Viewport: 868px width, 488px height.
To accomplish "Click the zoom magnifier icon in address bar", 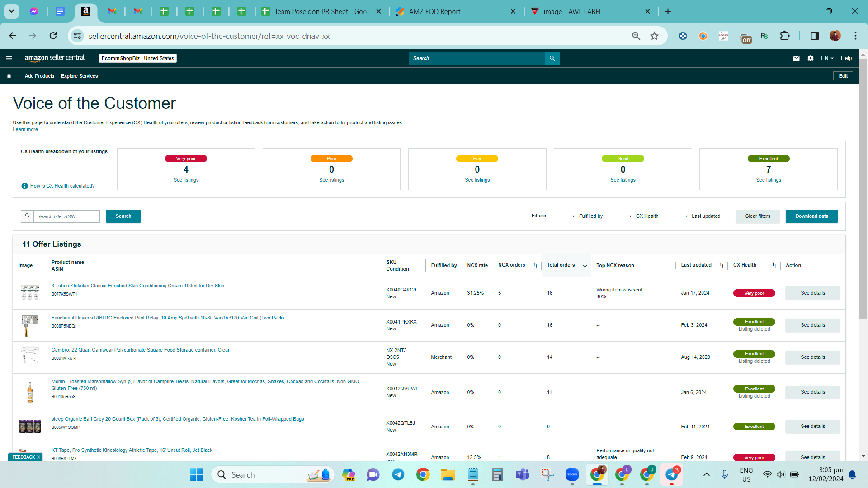I will click(636, 36).
